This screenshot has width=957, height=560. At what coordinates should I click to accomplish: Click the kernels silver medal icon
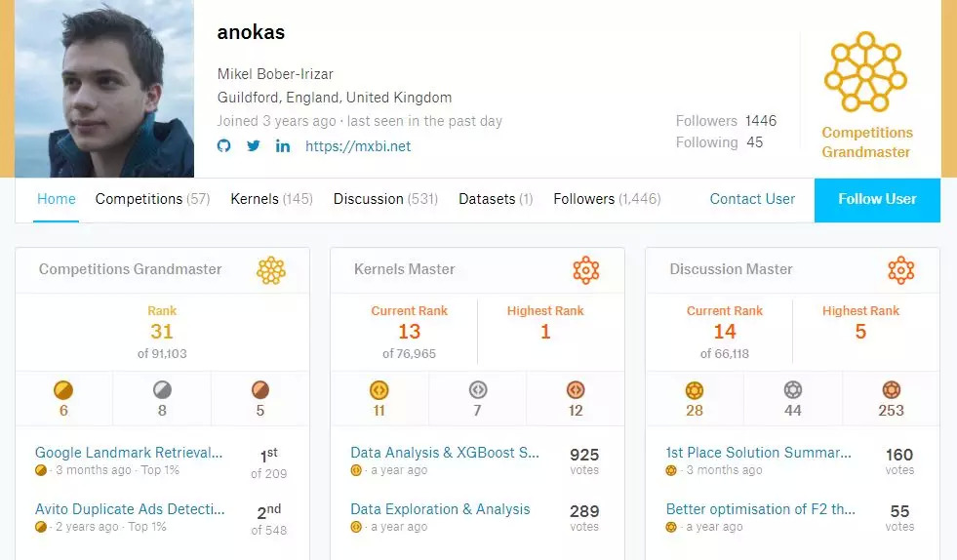pyautogui.click(x=477, y=390)
